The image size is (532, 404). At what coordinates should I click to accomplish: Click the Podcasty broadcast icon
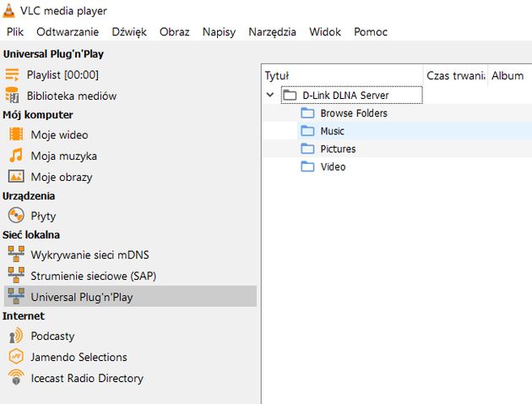(x=16, y=336)
